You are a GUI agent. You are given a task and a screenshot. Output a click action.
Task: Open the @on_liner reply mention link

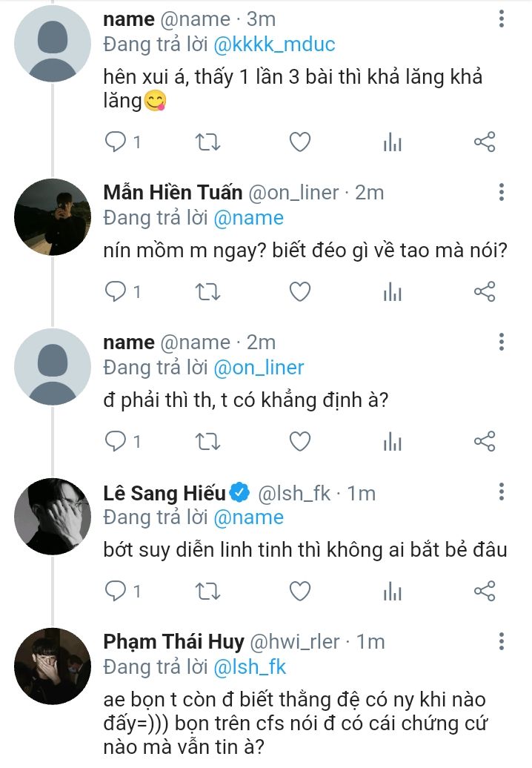tap(259, 368)
